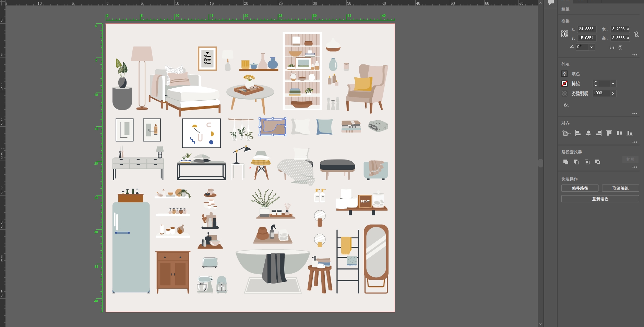Open the align-to selection dropdown icon

pos(567,133)
